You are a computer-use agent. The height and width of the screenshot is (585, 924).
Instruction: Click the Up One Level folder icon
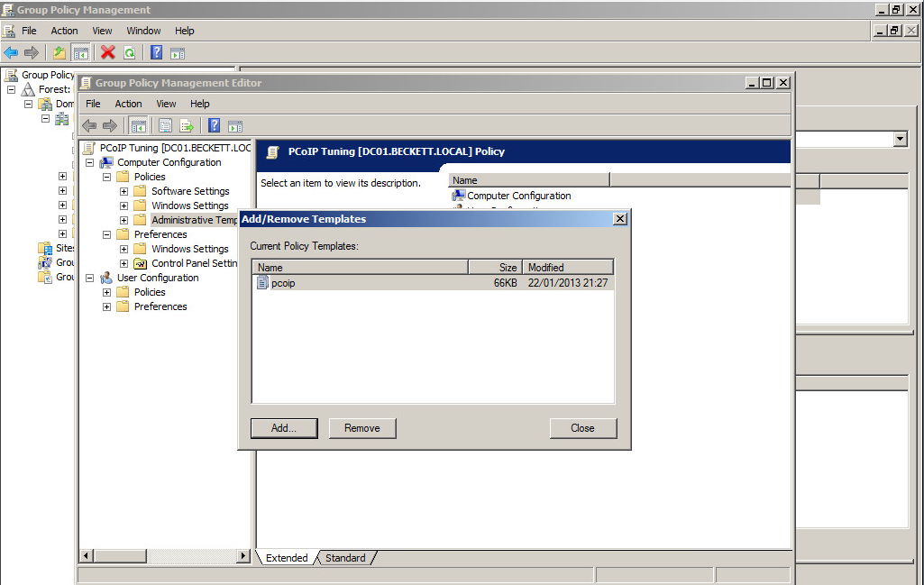coord(59,52)
